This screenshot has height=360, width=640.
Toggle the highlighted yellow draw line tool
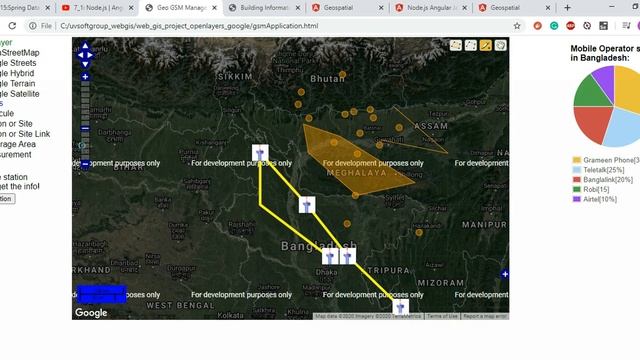(485, 45)
